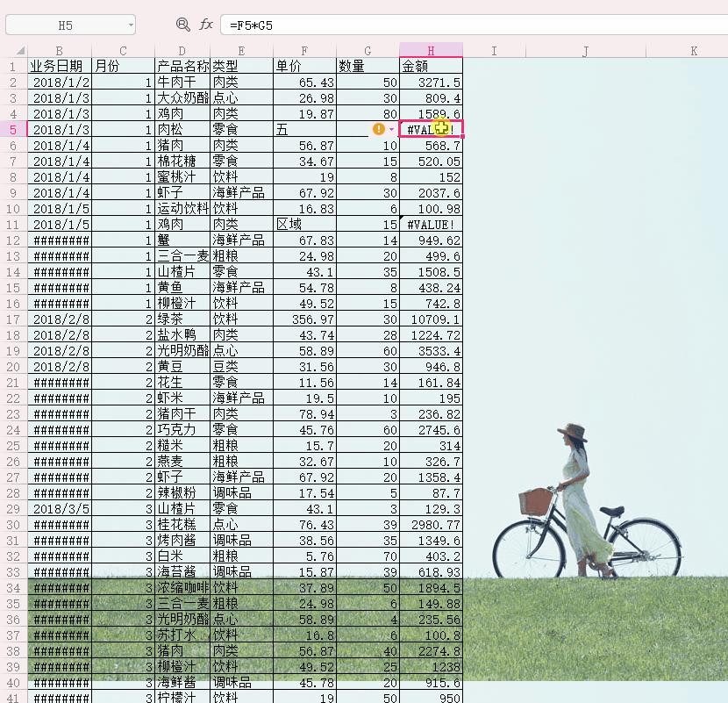Viewport: 728px width, 703px height.
Task: Select the 苏打水 product cell
Action: [x=182, y=635]
